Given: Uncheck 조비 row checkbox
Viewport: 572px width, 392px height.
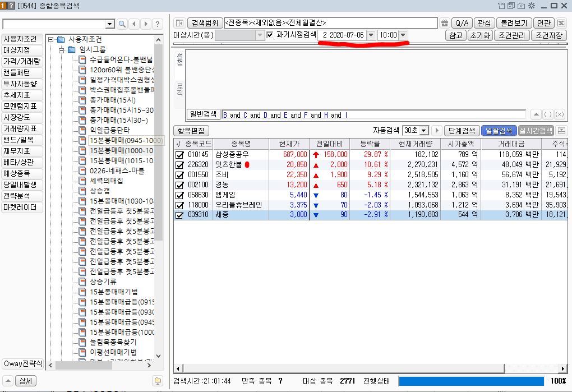Looking at the screenshot, I should (179, 175).
